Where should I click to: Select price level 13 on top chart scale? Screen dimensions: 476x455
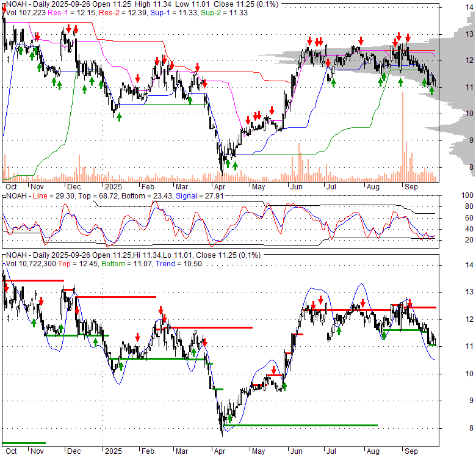(x=469, y=34)
